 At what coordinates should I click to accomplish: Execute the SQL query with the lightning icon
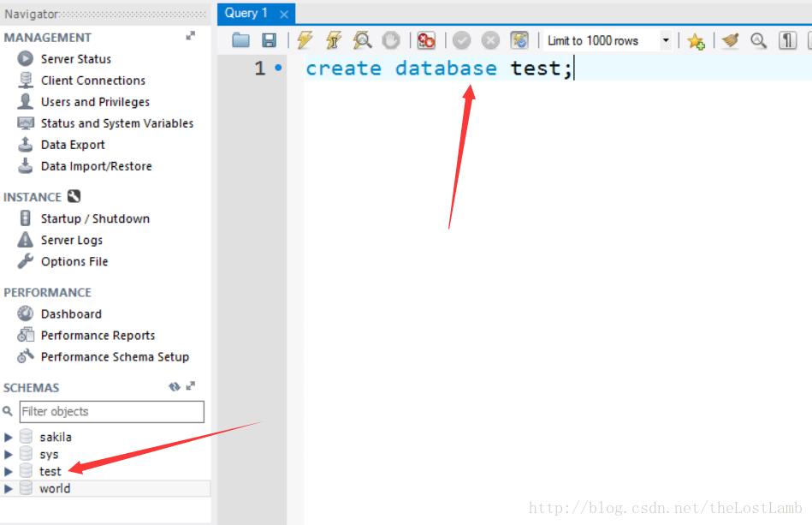tap(305, 39)
